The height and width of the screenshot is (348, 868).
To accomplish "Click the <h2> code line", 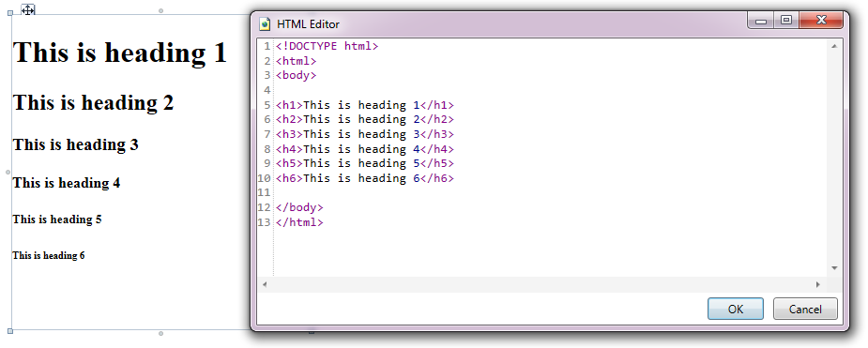I will tap(365, 119).
